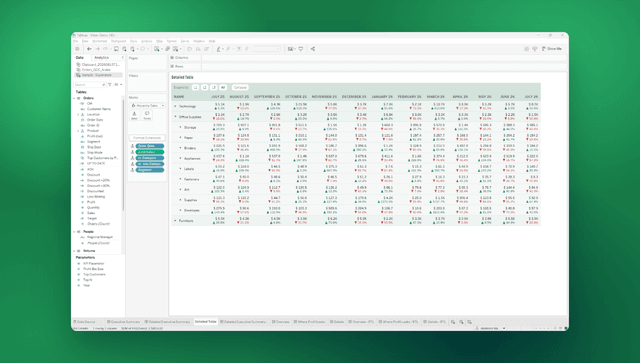Click the Share workbook toolbar icon
Image resolution: width=640 pixels, height=363 pixels.
313,49
